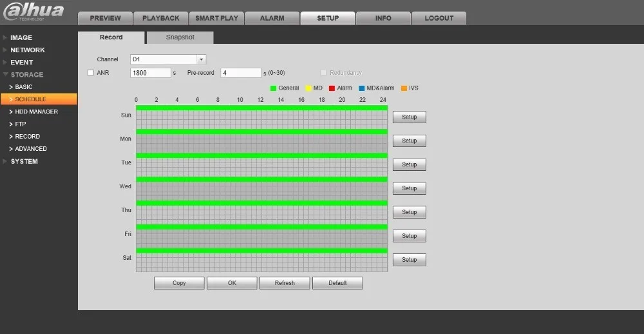The height and width of the screenshot is (334, 644).
Task: Expand the SYSTEM menu section
Action: (24, 161)
